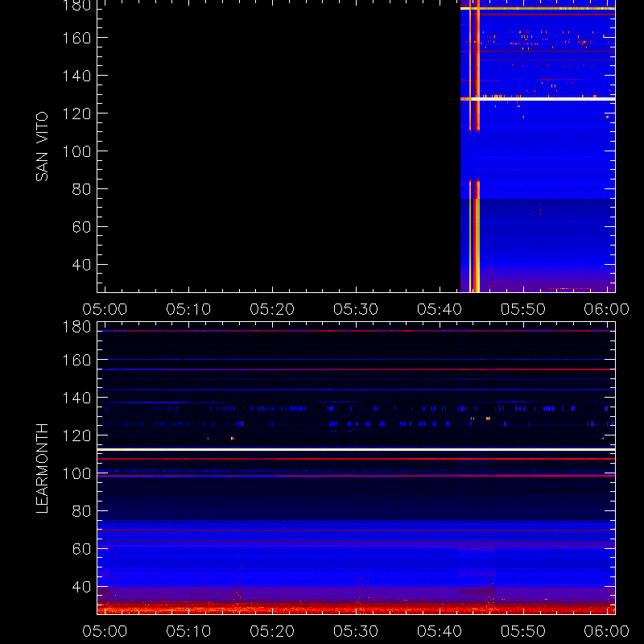Select the 80 tick label on SAN VITO plot

coord(81,189)
